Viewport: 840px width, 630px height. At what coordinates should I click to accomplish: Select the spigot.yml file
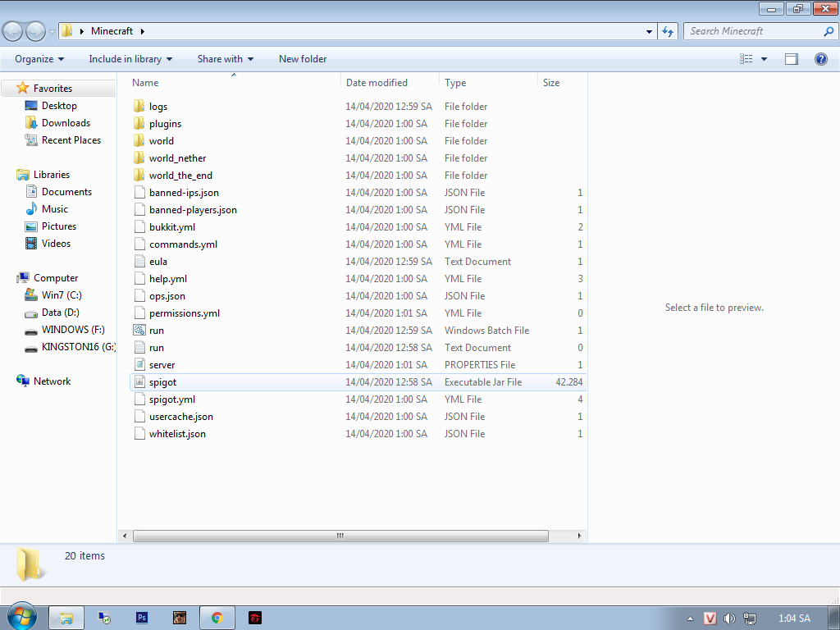[358, 399]
